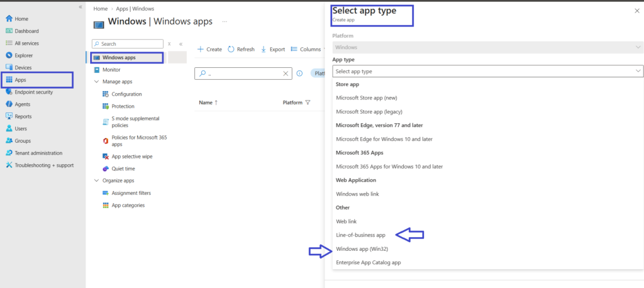This screenshot has height=288, width=644.
Task: Open Policies for Microsoft 365 apps
Action: [x=139, y=141]
